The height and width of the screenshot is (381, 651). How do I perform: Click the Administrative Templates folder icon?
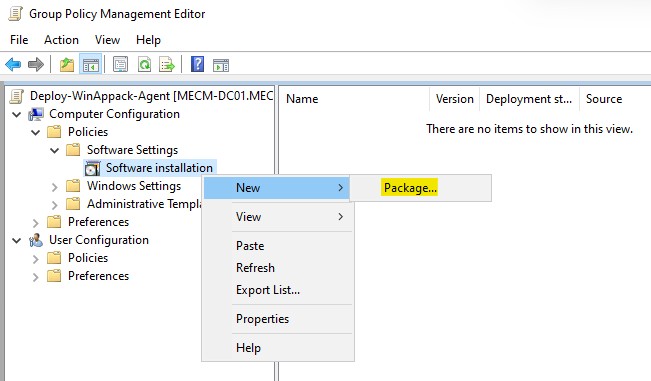coord(73,204)
